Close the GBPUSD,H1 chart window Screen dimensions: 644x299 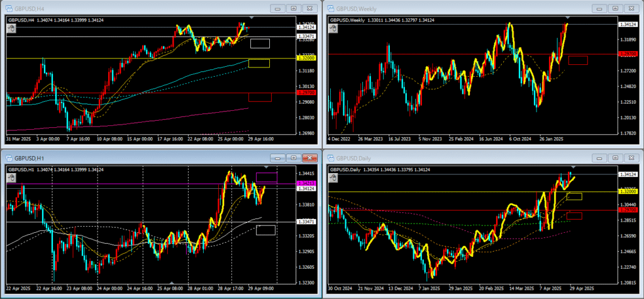(x=310, y=158)
